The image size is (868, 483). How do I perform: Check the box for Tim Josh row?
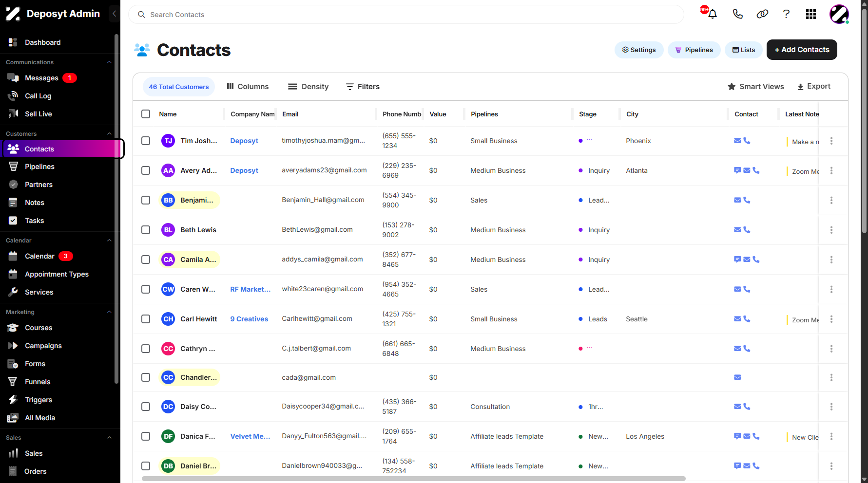point(146,141)
